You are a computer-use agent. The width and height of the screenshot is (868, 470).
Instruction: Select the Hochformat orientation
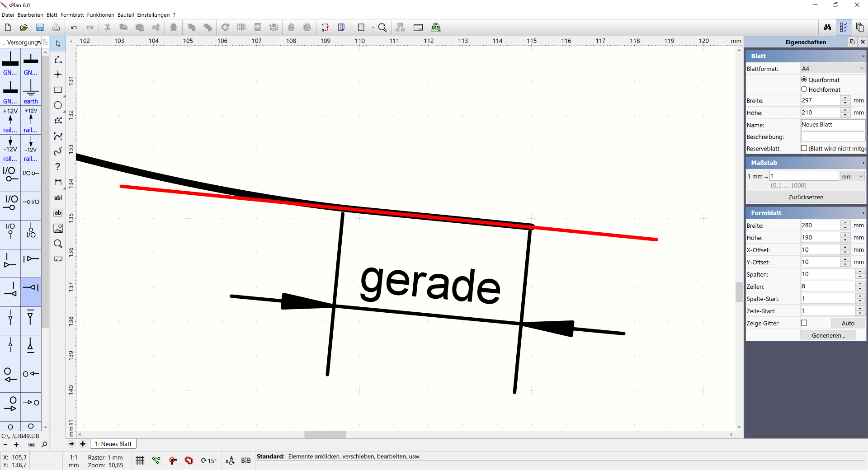tap(804, 89)
